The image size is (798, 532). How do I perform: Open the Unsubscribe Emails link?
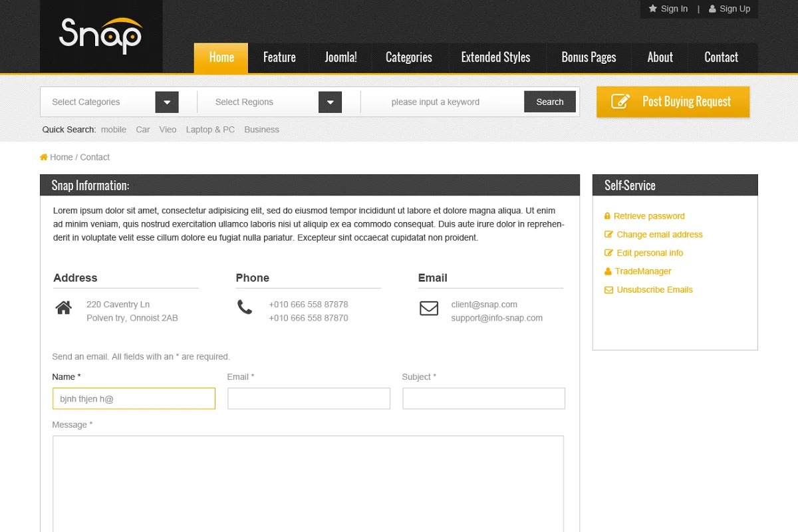pyautogui.click(x=654, y=290)
